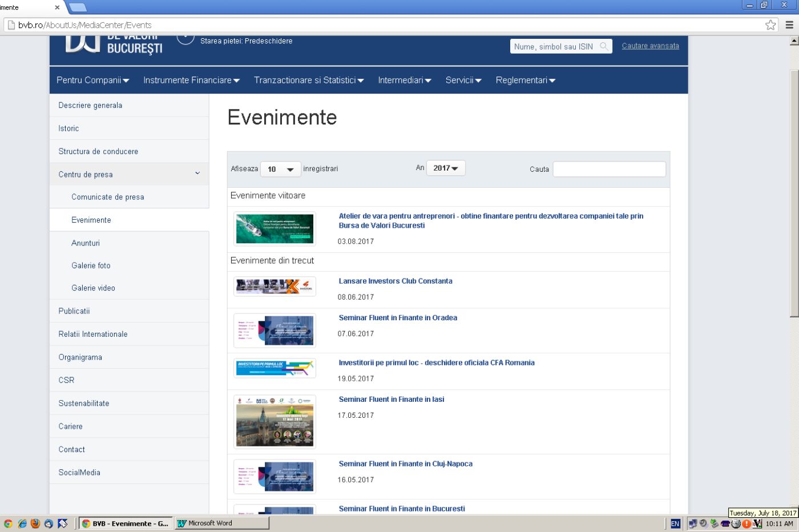Open Descriere generala sidebar item
Viewport: 799px width, 532px height.
[129, 106]
